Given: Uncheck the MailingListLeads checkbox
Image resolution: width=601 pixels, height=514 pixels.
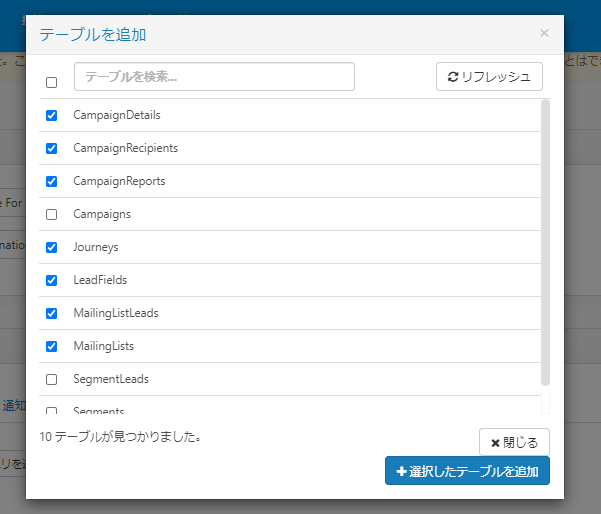Looking at the screenshot, I should click(52, 313).
